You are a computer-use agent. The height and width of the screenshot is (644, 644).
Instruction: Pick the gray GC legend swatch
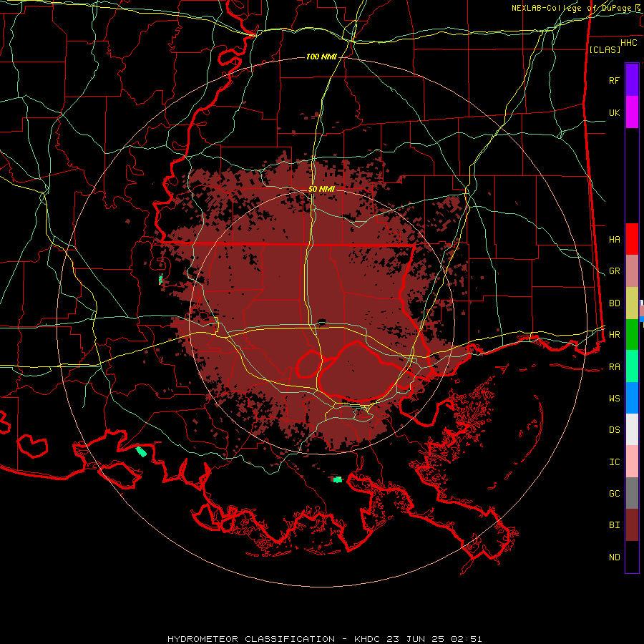coord(632,493)
